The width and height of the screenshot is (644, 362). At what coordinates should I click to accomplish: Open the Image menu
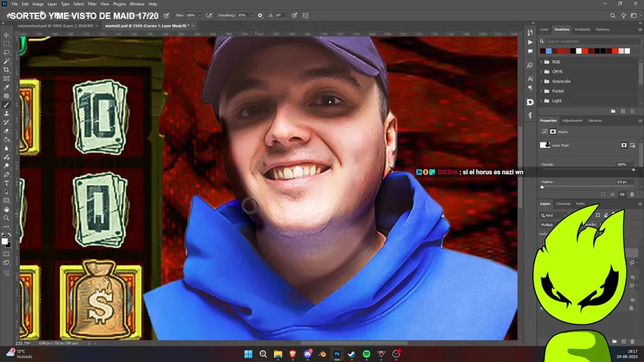pos(38,4)
